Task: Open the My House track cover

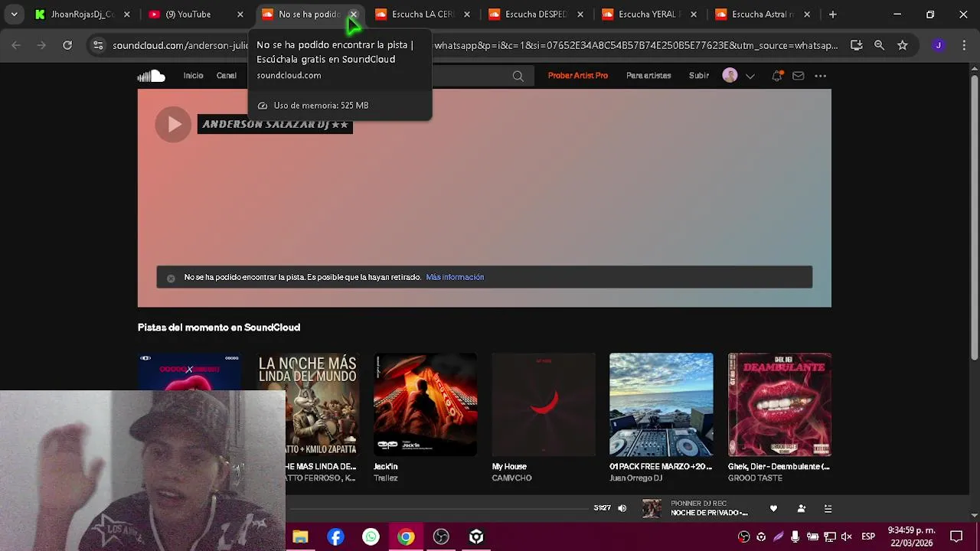Action: tap(544, 404)
